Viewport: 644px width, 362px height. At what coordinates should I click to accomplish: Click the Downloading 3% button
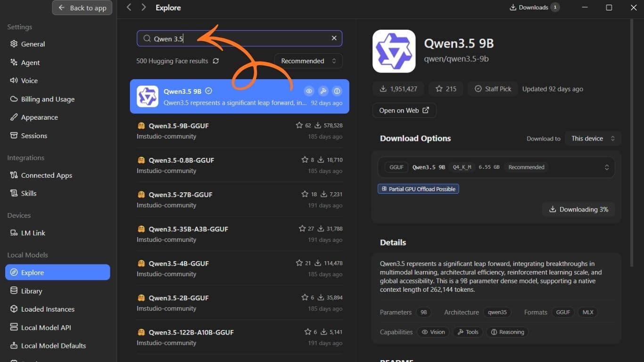(578, 209)
